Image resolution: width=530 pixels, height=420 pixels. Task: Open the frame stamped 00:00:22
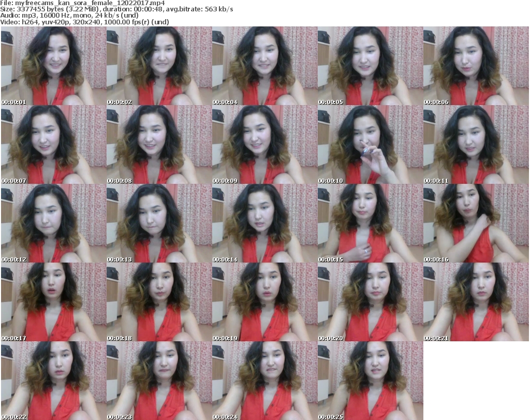coord(54,381)
